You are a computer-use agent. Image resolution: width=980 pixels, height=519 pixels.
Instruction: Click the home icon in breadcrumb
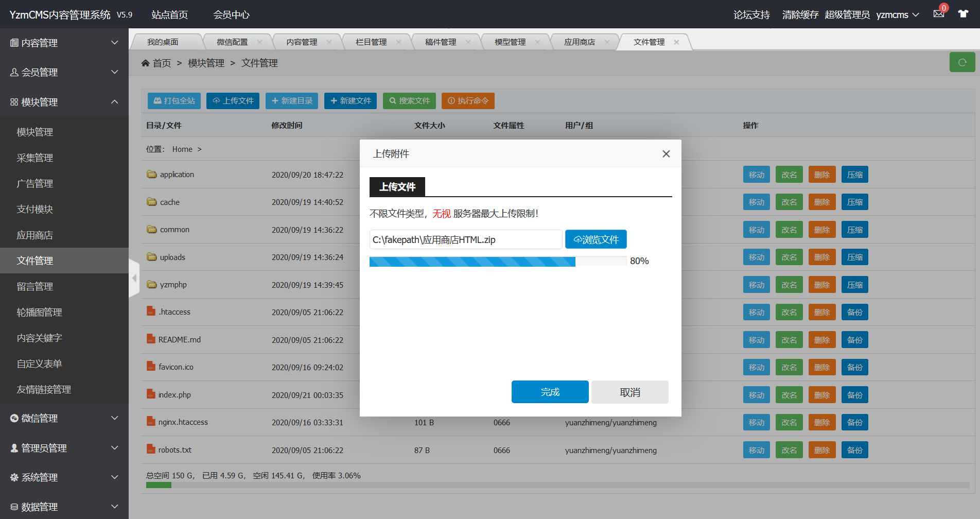coord(146,63)
